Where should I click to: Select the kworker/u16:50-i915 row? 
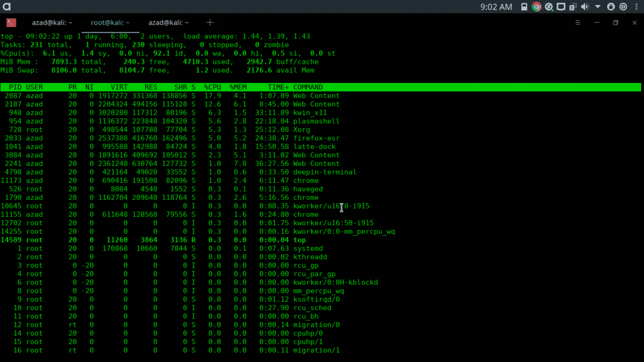(187, 223)
